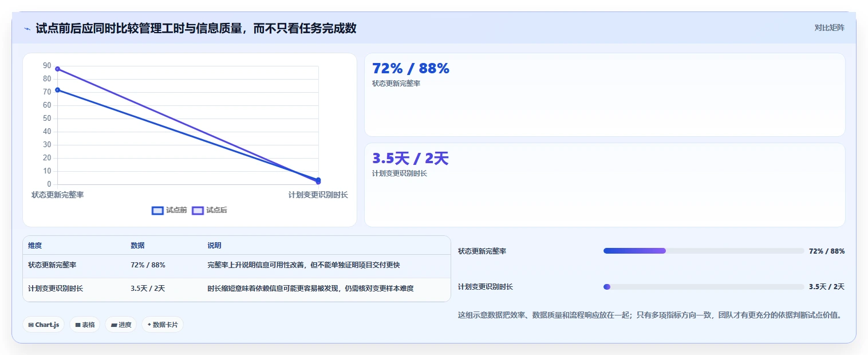Click table cell 72% / 88%
868x355 pixels.
point(148,265)
